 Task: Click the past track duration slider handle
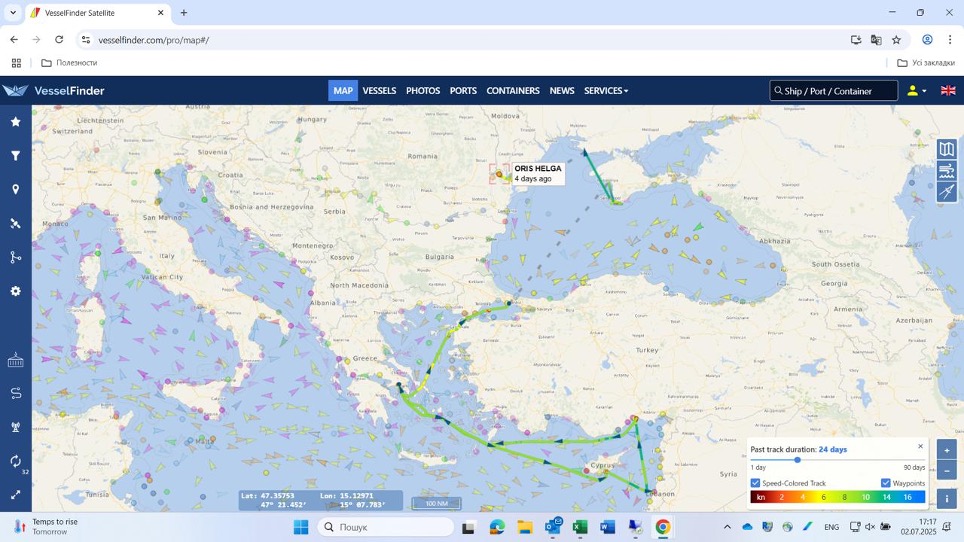click(x=797, y=460)
